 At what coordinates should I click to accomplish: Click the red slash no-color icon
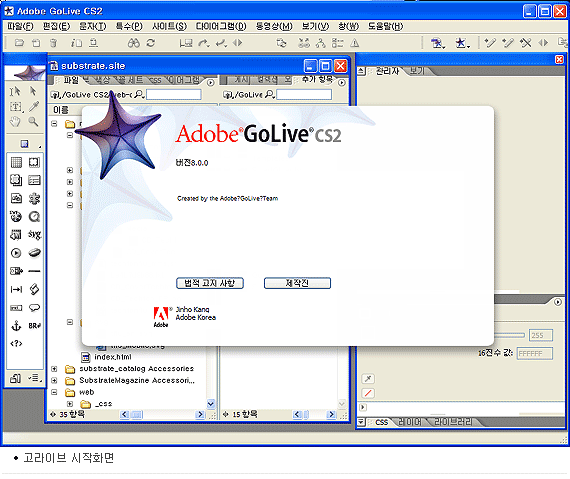coord(368,393)
